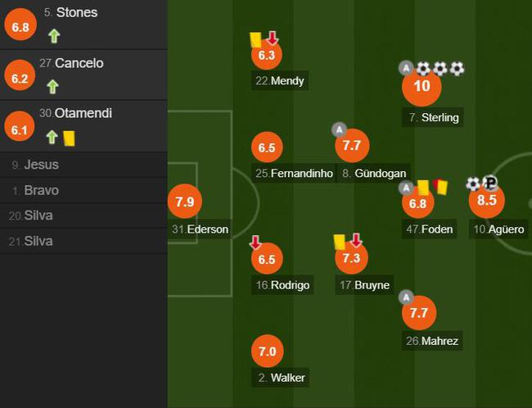
Task: Click the green sub-on arrow under Cancelo
Action: (53, 86)
